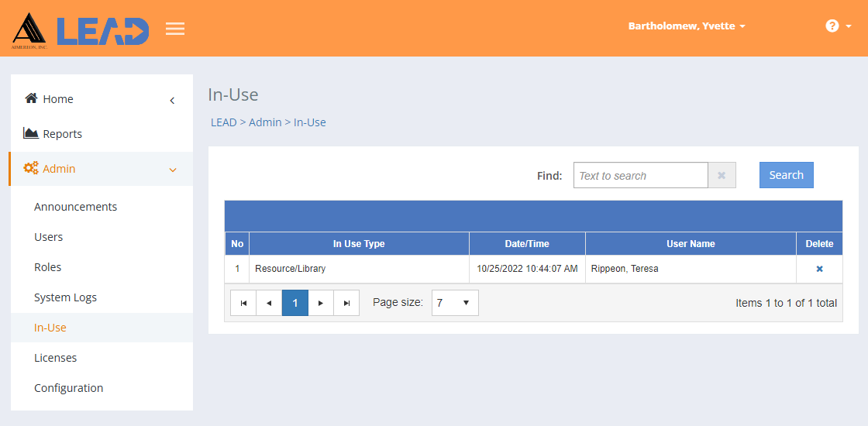Collapse the Admin menu section
Image resolution: width=868 pixels, height=426 pixels.
[172, 170]
